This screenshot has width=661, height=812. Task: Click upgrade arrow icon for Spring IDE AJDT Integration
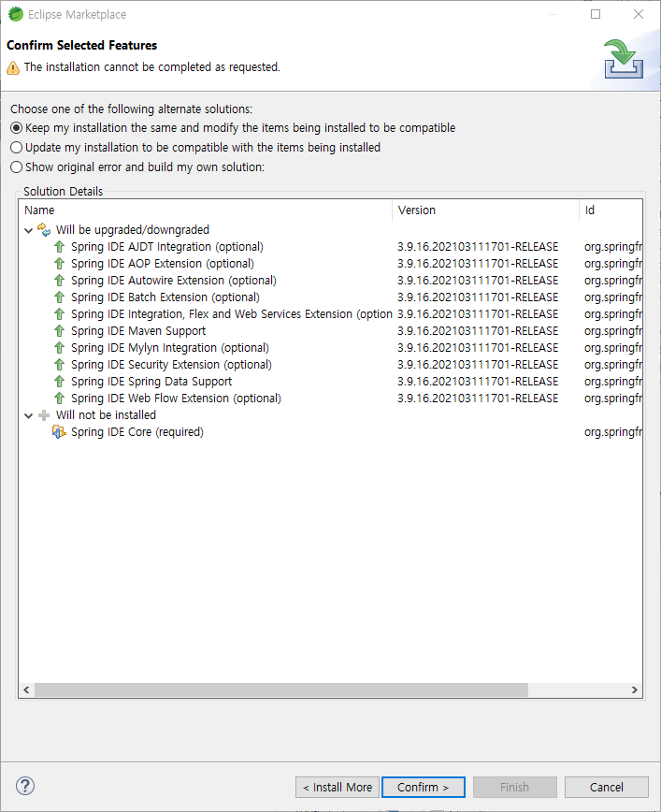tap(60, 247)
